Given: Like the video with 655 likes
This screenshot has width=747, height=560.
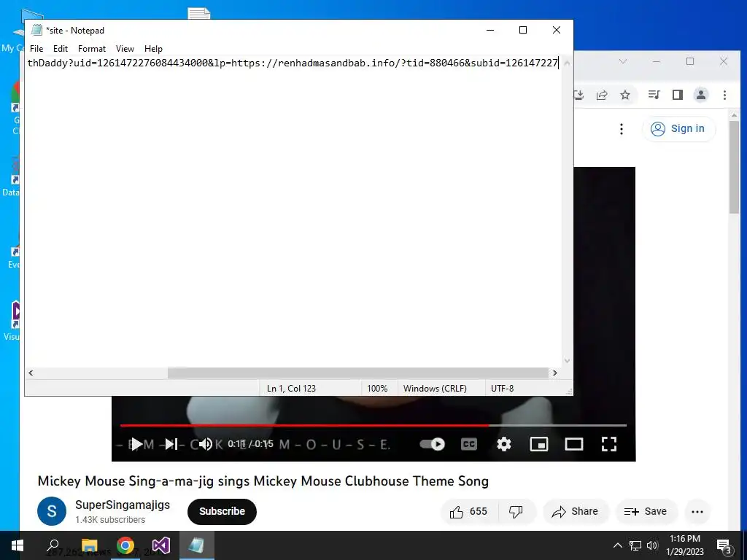Looking at the screenshot, I should [x=469, y=511].
